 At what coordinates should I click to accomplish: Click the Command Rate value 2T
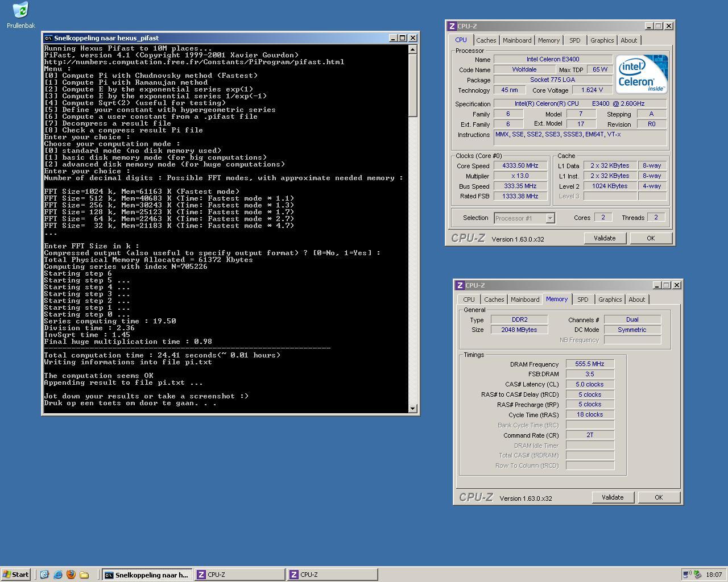590,435
